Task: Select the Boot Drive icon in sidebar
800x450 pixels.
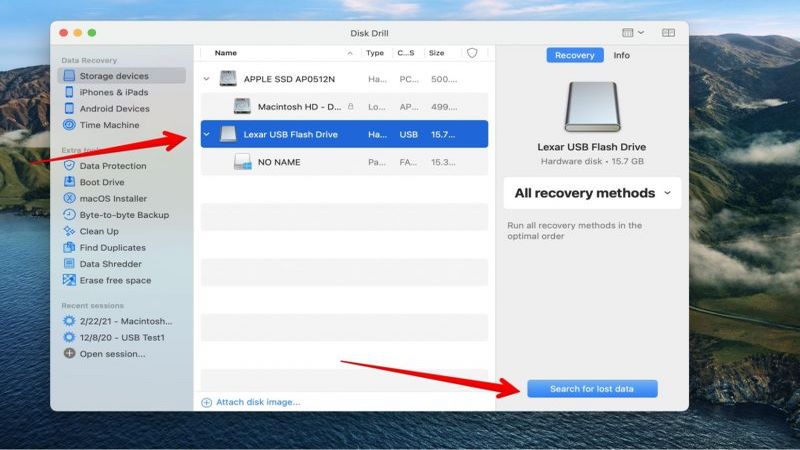Action: [x=69, y=182]
